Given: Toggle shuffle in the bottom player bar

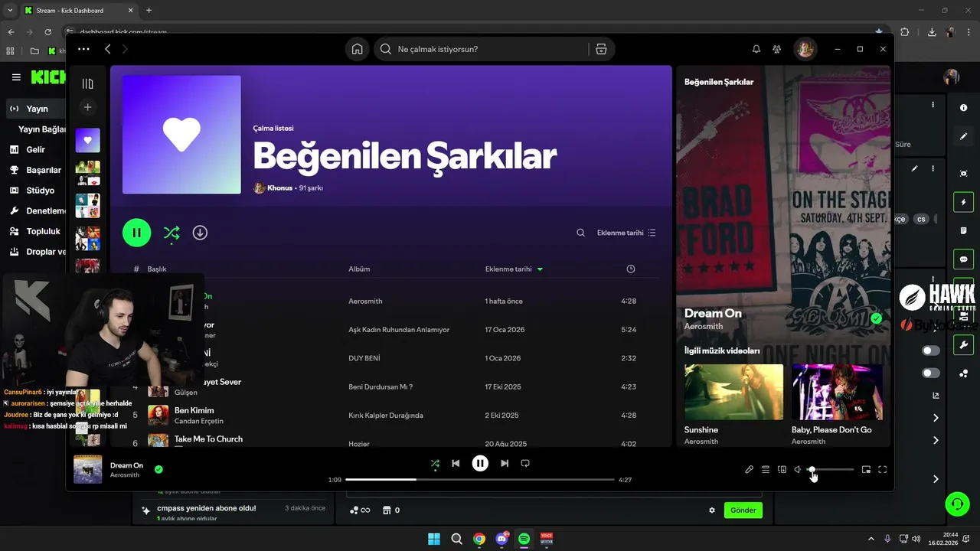Looking at the screenshot, I should tap(435, 463).
